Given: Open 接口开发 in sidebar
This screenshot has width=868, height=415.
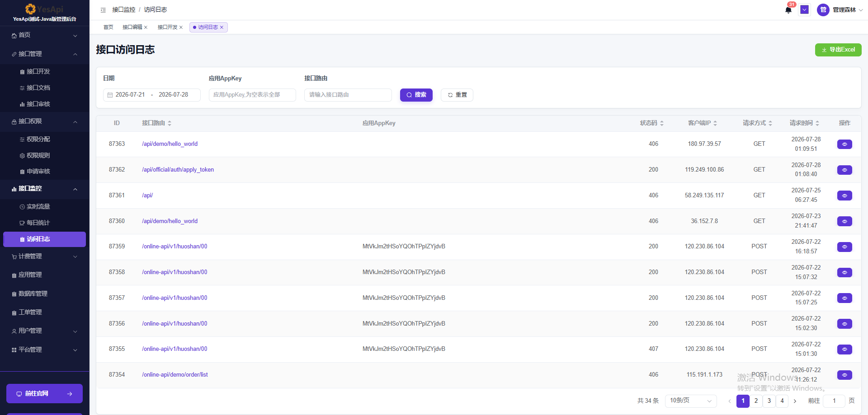Looking at the screenshot, I should click(44, 72).
